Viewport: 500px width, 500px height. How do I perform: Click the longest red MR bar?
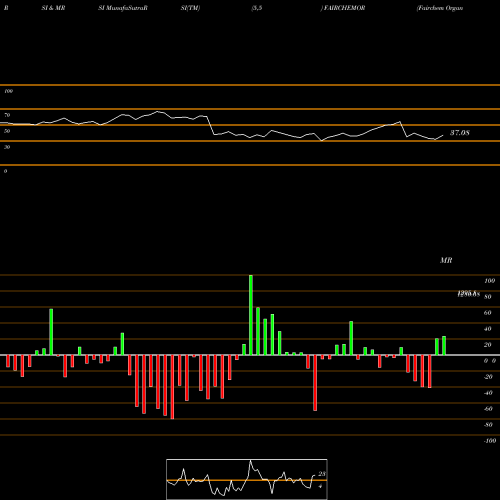coord(172,387)
